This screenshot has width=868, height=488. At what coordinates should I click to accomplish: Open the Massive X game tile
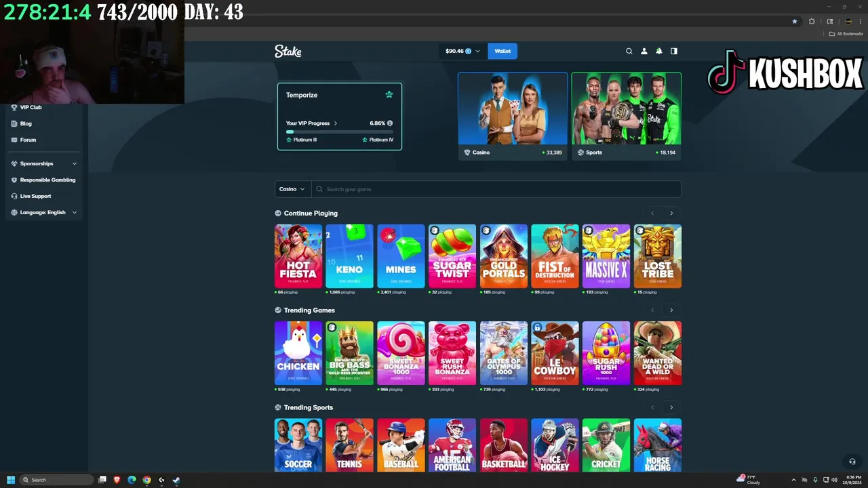[x=606, y=256]
